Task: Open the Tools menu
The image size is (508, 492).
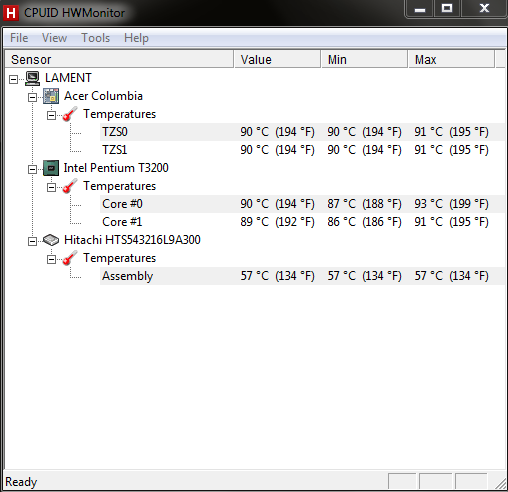Action: 96,38
